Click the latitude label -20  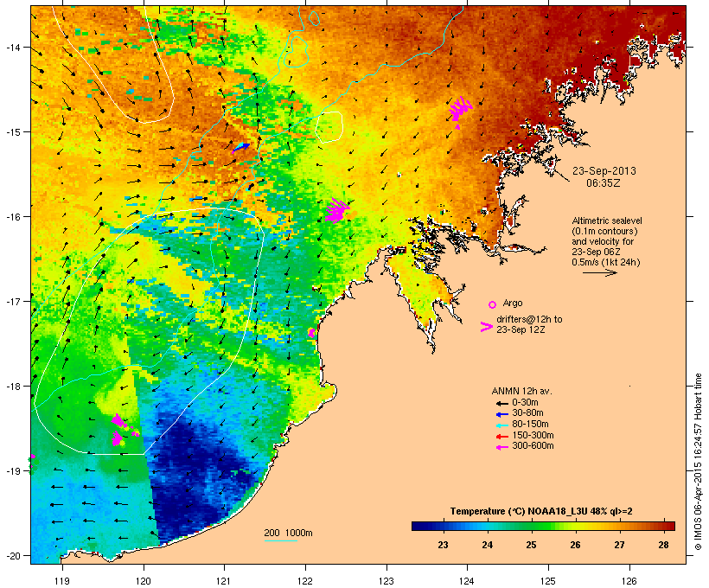[x=12, y=556]
